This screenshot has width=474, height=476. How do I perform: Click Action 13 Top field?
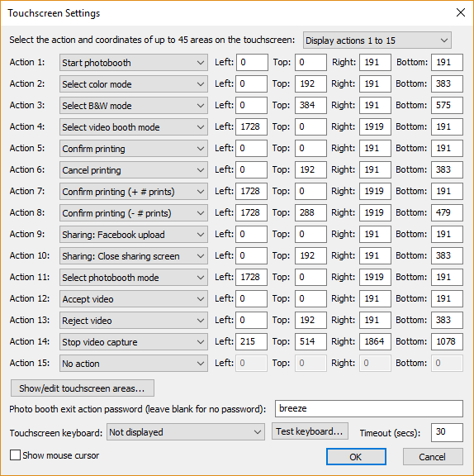tap(310, 320)
